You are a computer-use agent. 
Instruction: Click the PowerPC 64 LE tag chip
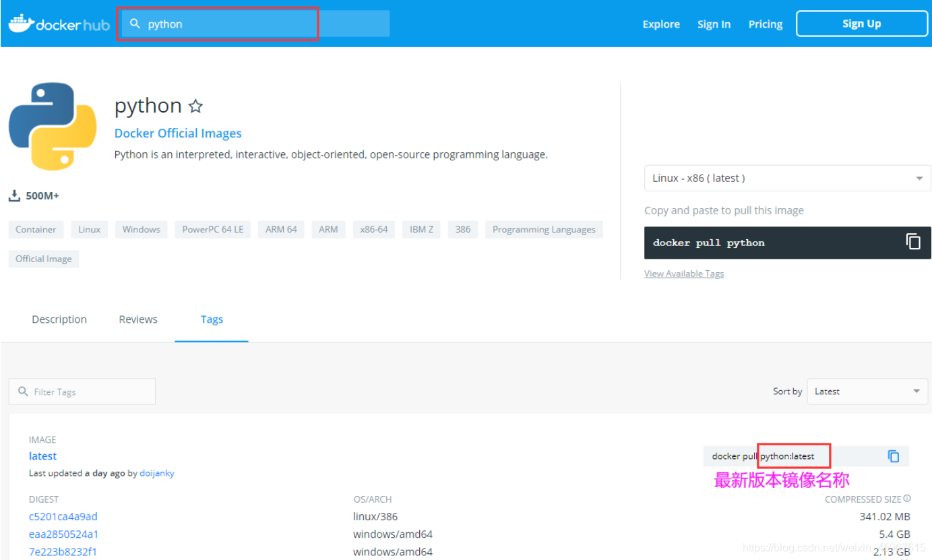pyautogui.click(x=213, y=229)
